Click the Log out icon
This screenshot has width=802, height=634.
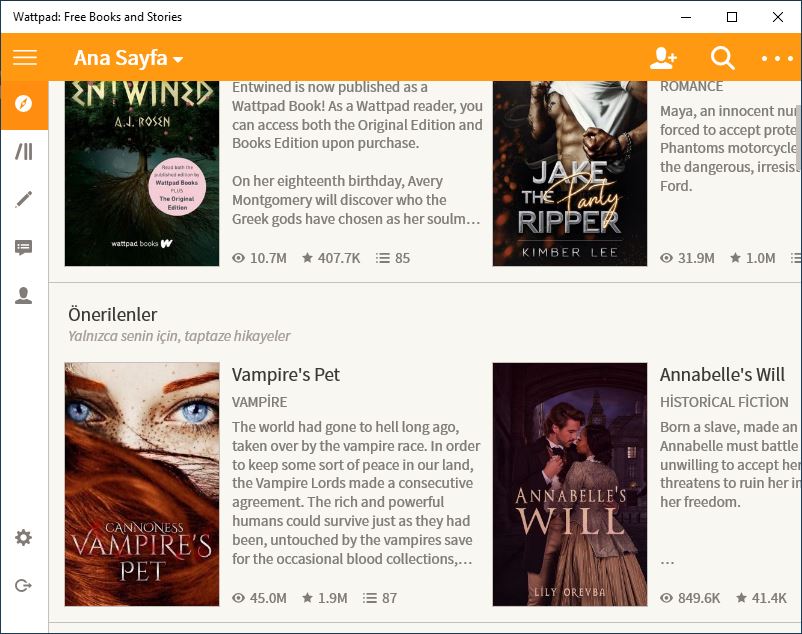click(x=24, y=585)
